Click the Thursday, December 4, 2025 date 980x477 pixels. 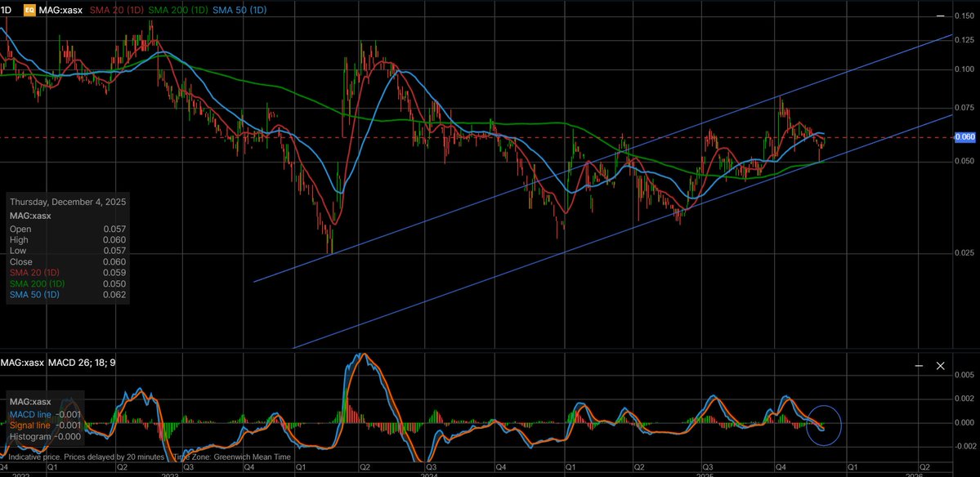coord(68,202)
